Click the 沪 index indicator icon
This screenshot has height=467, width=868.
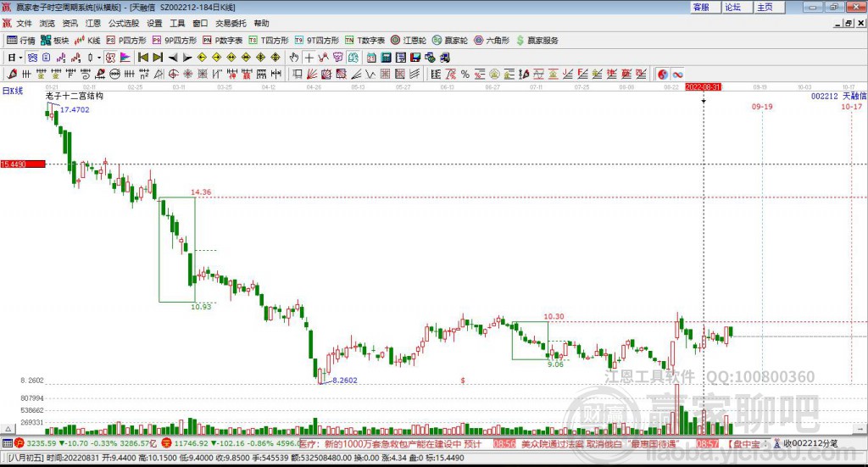(19, 444)
